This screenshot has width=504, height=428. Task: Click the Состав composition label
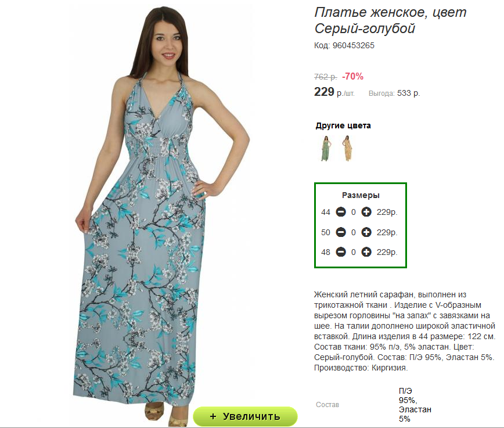pos(327,405)
